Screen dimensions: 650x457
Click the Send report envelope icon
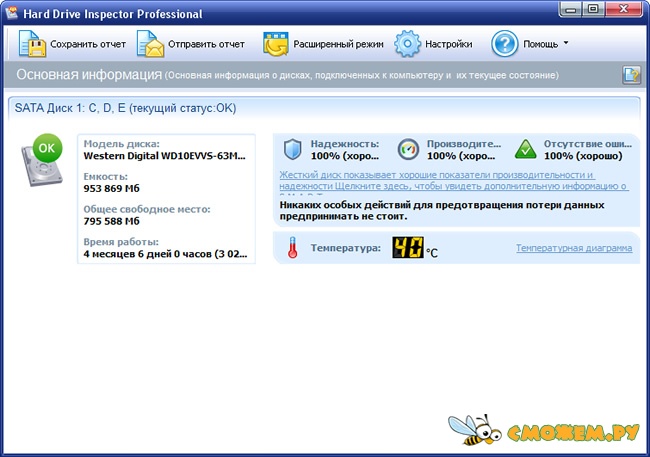pos(151,44)
